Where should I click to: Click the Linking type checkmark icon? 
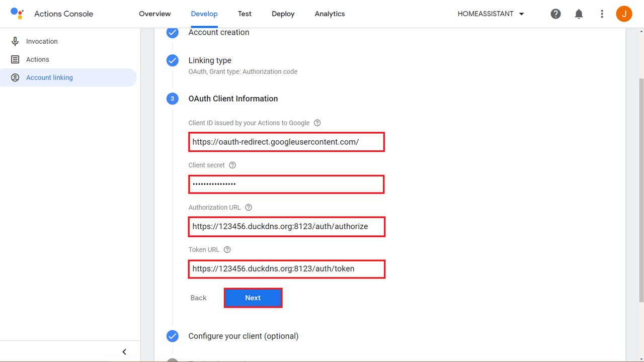click(x=172, y=60)
